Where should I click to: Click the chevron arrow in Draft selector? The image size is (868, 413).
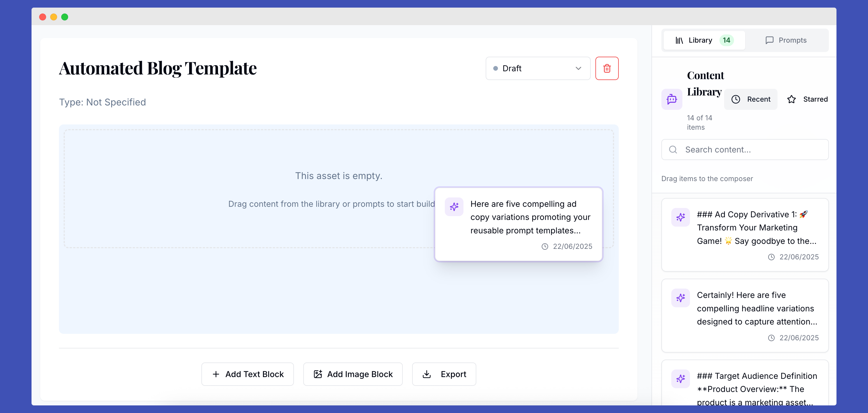pyautogui.click(x=578, y=68)
